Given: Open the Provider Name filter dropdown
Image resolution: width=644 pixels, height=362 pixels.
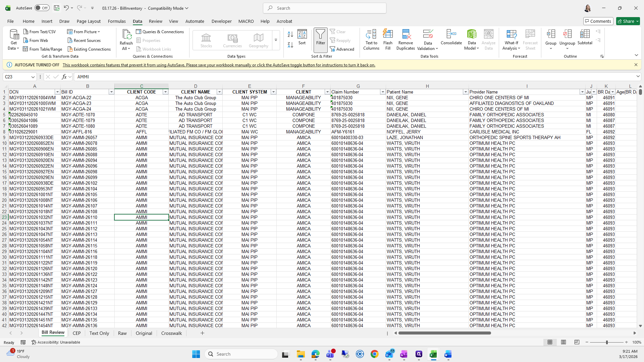Looking at the screenshot, I should [582, 92].
